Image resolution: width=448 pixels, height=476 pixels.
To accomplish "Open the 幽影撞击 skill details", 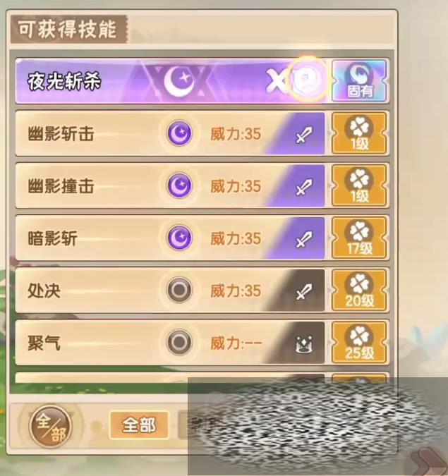I will click(x=170, y=185).
